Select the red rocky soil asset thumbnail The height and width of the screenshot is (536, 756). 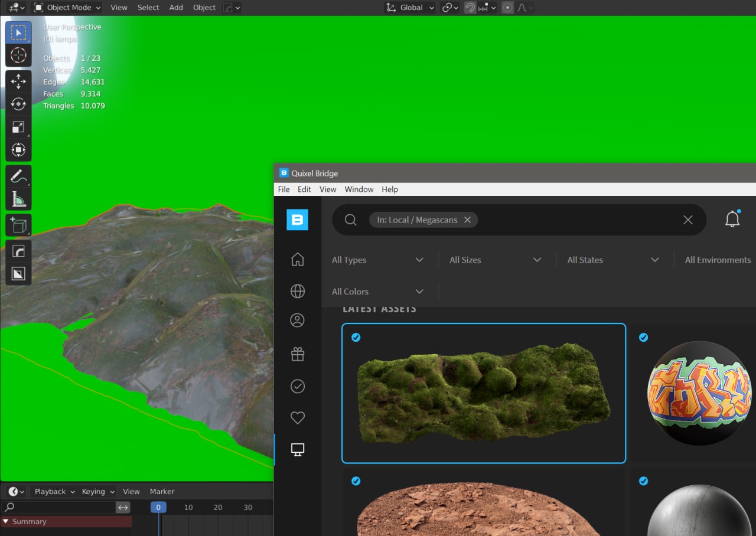[484, 502]
